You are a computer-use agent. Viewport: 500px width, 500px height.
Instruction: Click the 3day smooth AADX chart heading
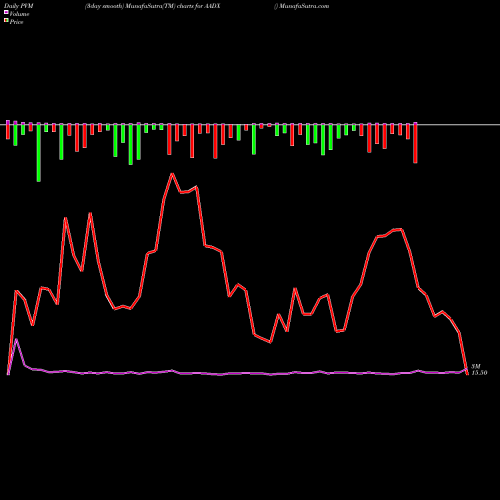[x=152, y=6]
